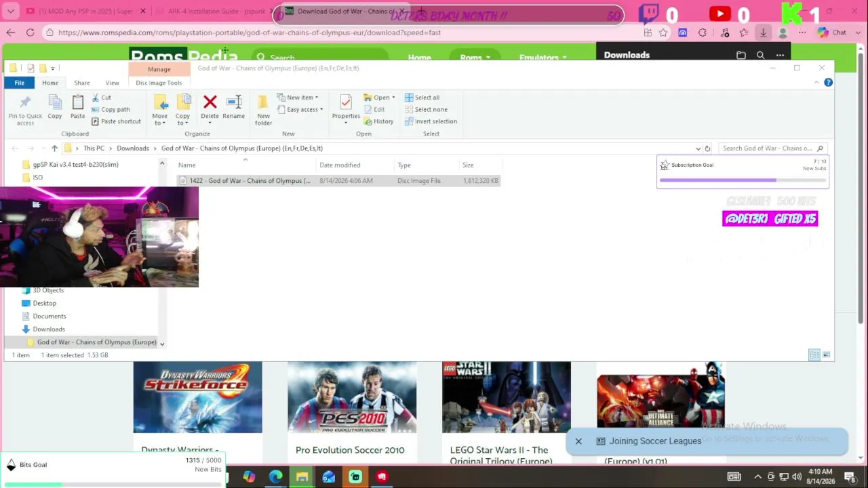Create a New folder
Image resolution: width=868 pixels, height=488 pixels.
pos(264,110)
